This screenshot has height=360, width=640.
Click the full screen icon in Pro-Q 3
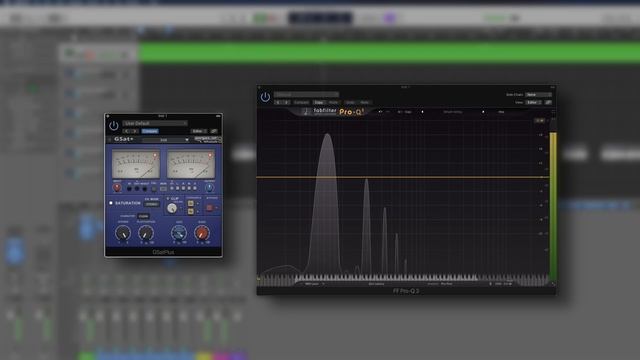coord(553,112)
